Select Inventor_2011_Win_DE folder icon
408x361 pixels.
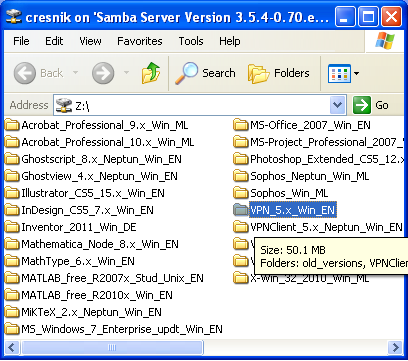point(12,227)
